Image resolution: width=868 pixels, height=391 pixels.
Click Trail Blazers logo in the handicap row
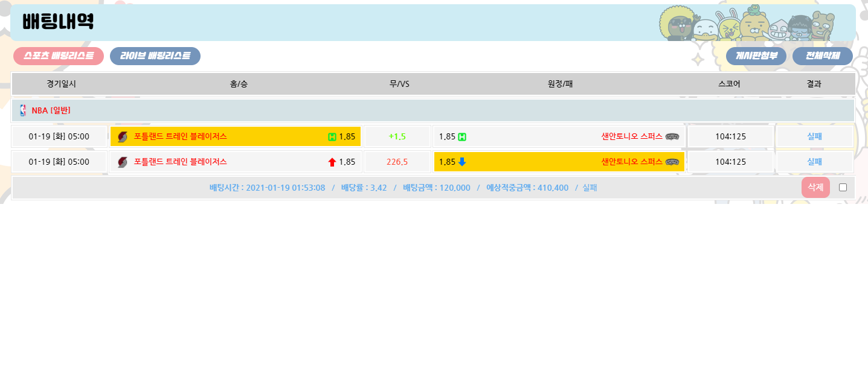tap(123, 137)
